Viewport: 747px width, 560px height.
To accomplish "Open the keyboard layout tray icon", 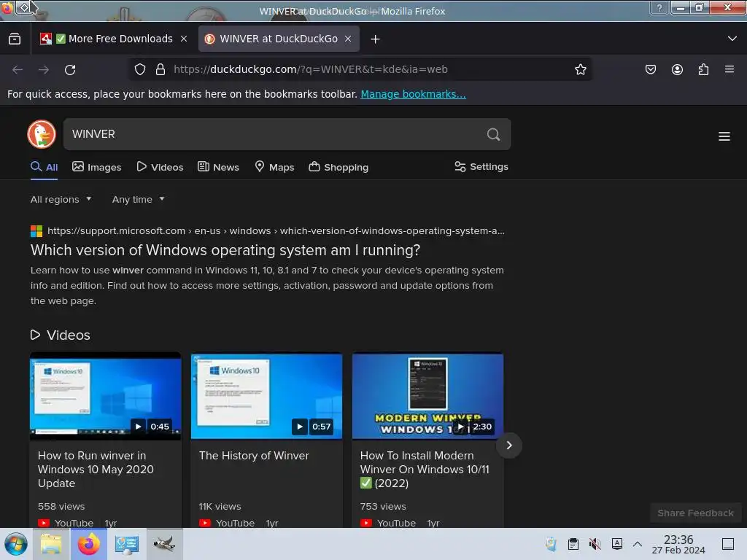I will click(x=617, y=543).
